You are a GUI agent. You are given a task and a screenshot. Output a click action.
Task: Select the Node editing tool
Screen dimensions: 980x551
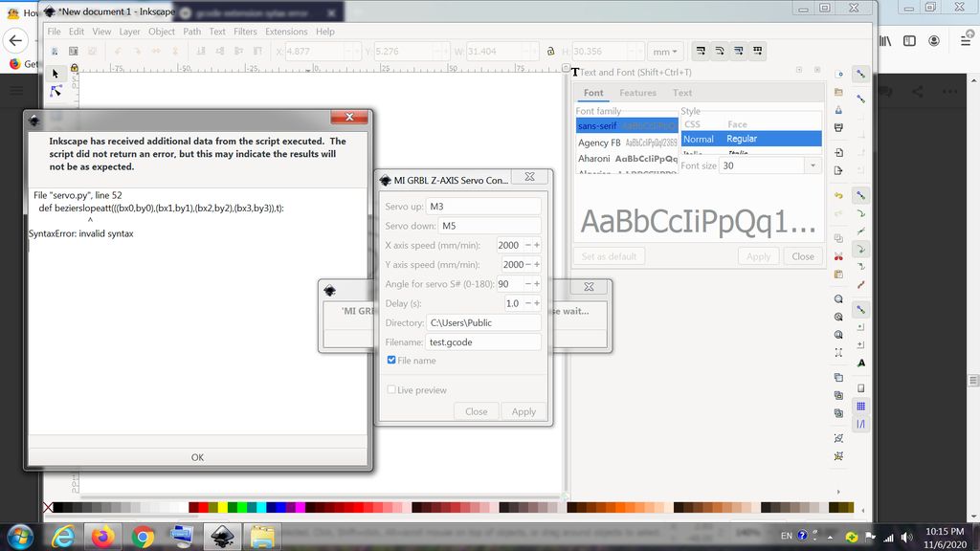click(56, 92)
